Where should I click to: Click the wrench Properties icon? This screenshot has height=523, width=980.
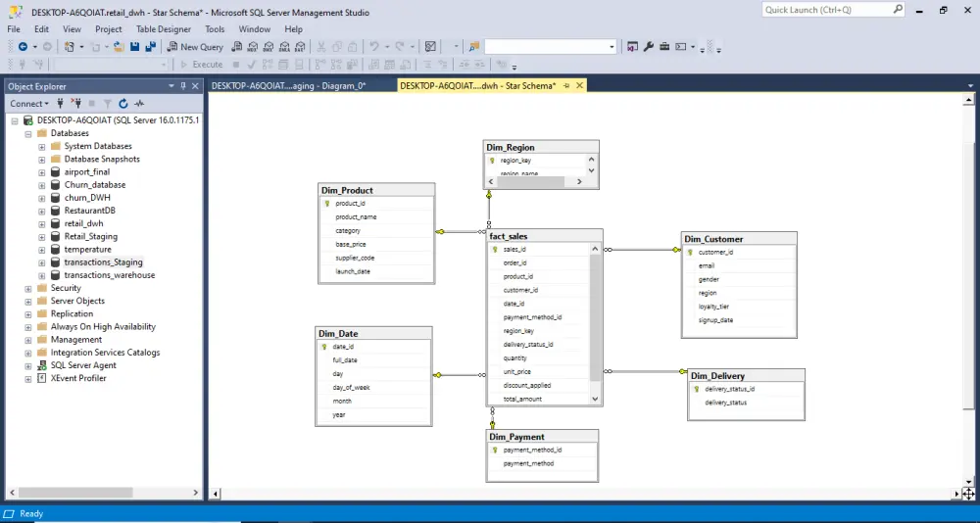click(648, 47)
